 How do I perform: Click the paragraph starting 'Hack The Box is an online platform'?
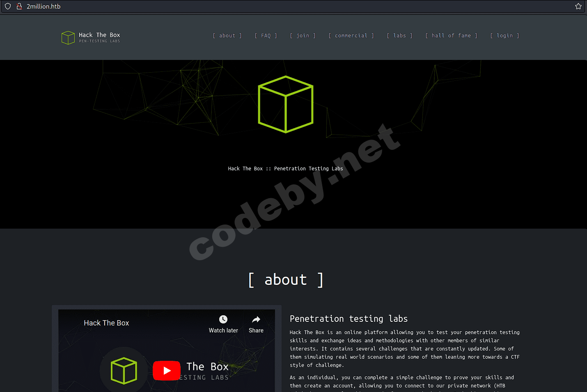(405, 349)
